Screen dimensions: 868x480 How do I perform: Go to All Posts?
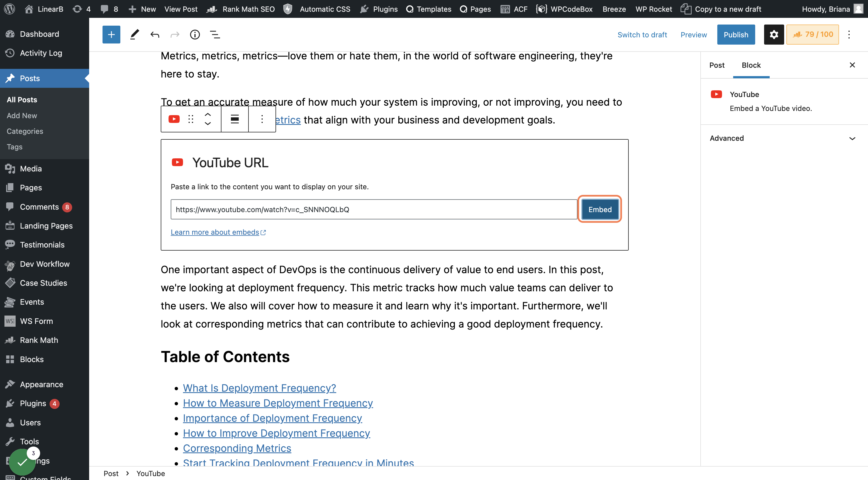tap(22, 100)
